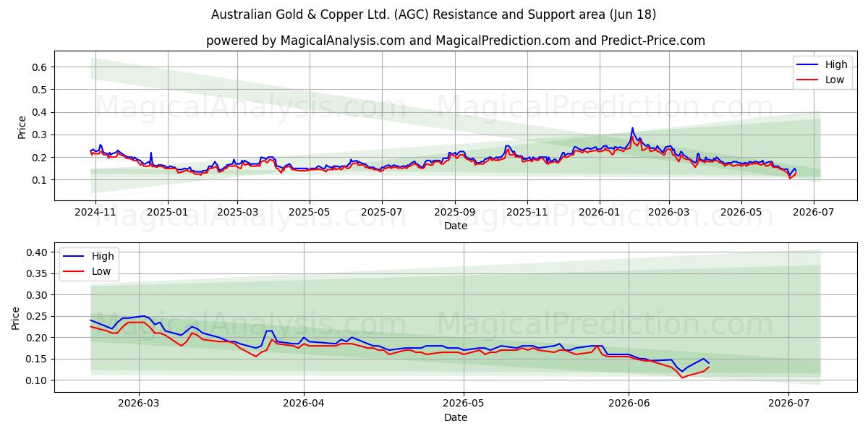The height and width of the screenshot is (434, 868).
Task: Click the '2026-04' tick label on the bottom chart
Action: click(x=304, y=404)
